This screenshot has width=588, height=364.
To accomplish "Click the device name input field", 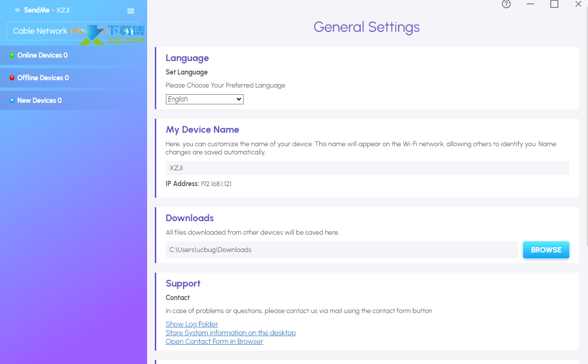I will 367,168.
